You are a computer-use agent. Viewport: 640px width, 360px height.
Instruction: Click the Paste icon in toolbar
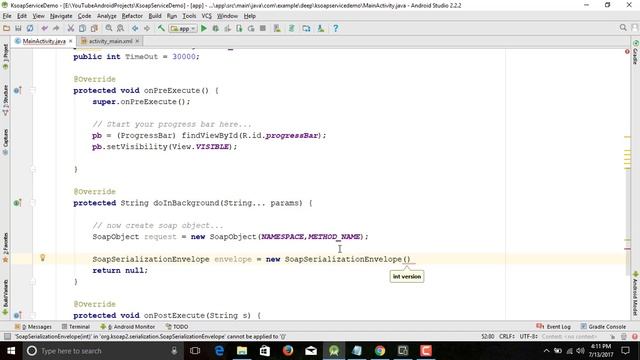(94, 28)
